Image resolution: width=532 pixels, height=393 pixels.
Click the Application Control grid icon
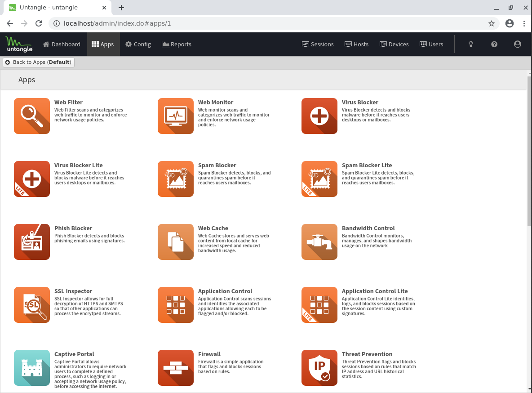(176, 305)
